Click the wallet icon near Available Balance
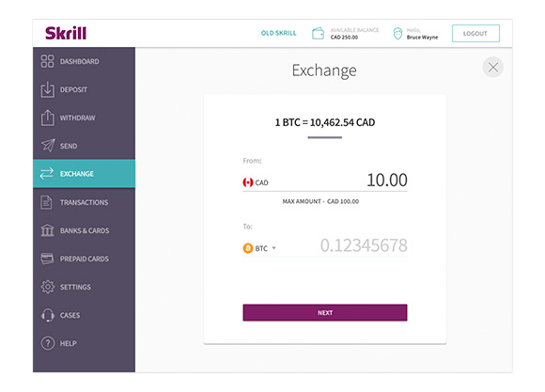Viewport: 545px width, 392px height. [x=318, y=34]
